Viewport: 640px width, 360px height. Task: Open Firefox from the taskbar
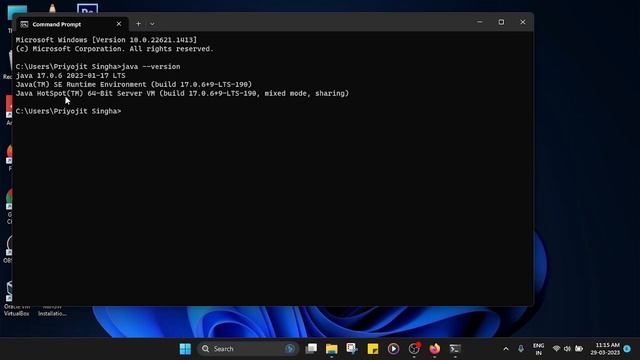tap(435, 349)
